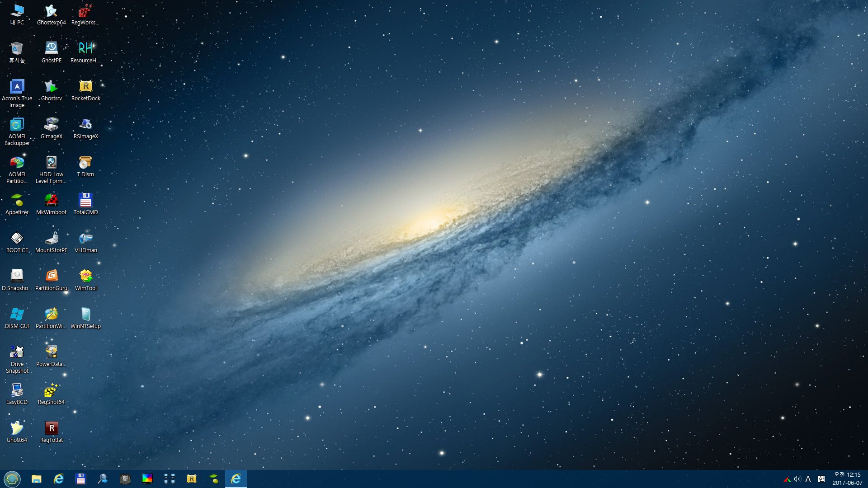Viewport: 868px width, 488px height.
Task: Select the ResourceHacker RH icon
Action: click(85, 52)
